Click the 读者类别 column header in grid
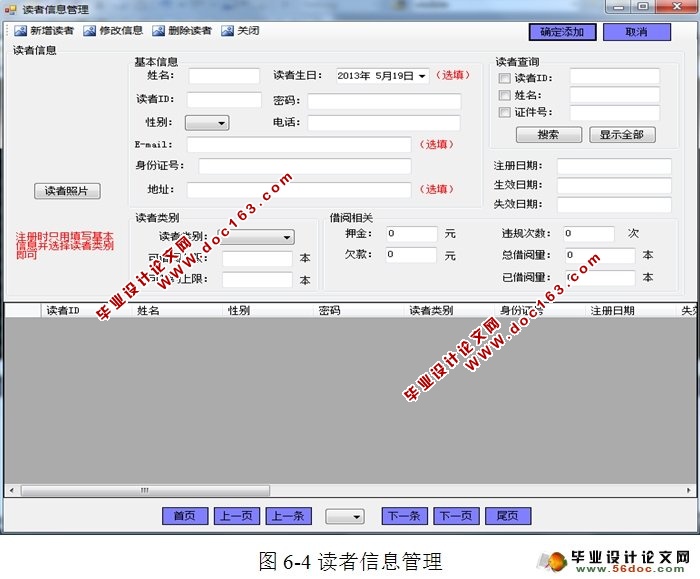 [449, 311]
